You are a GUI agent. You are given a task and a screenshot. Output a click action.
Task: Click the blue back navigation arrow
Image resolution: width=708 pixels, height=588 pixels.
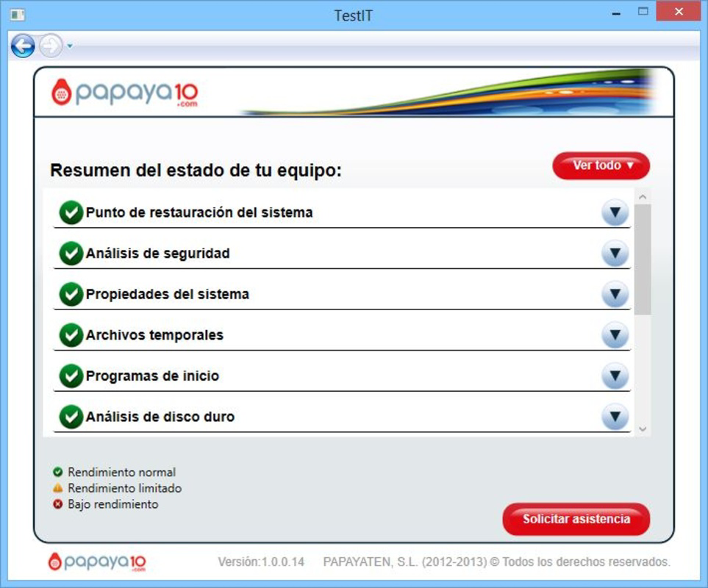[23, 46]
